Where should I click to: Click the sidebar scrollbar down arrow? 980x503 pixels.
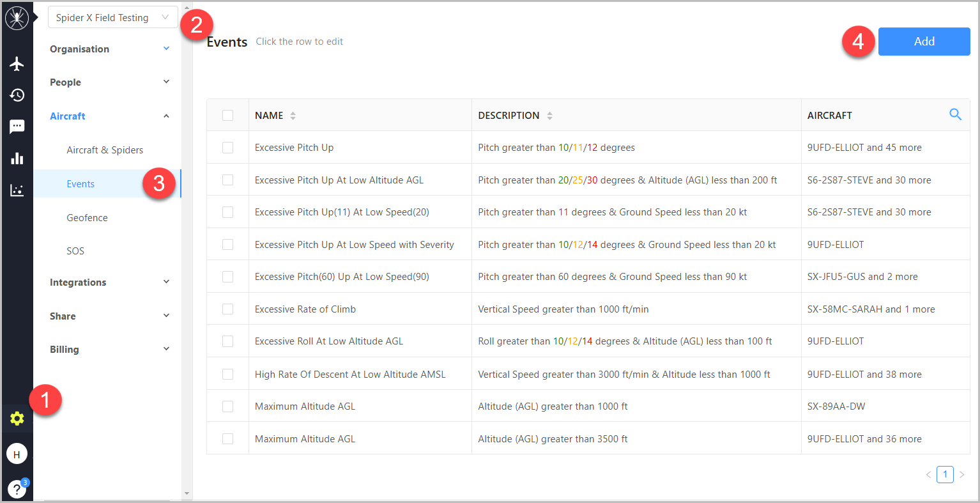[x=187, y=493]
